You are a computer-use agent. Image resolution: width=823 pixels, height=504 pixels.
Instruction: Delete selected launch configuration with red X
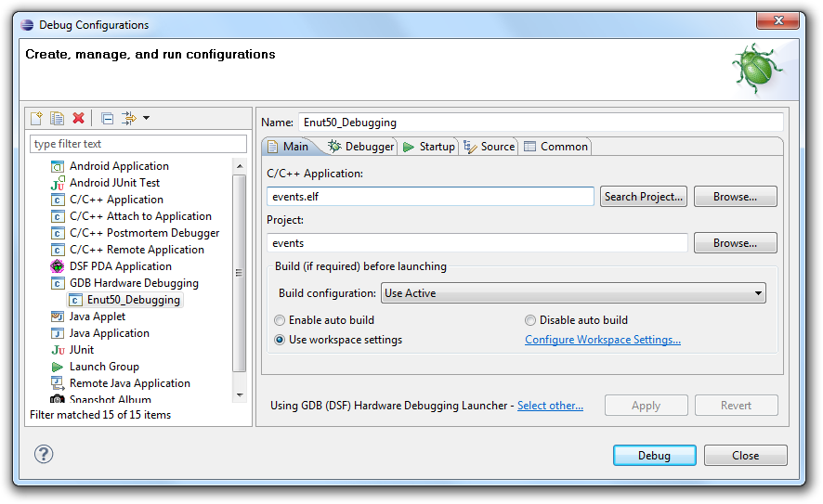(x=79, y=118)
